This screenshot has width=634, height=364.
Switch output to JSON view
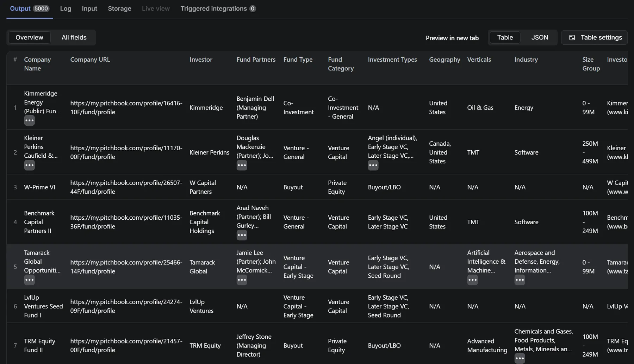pos(540,37)
